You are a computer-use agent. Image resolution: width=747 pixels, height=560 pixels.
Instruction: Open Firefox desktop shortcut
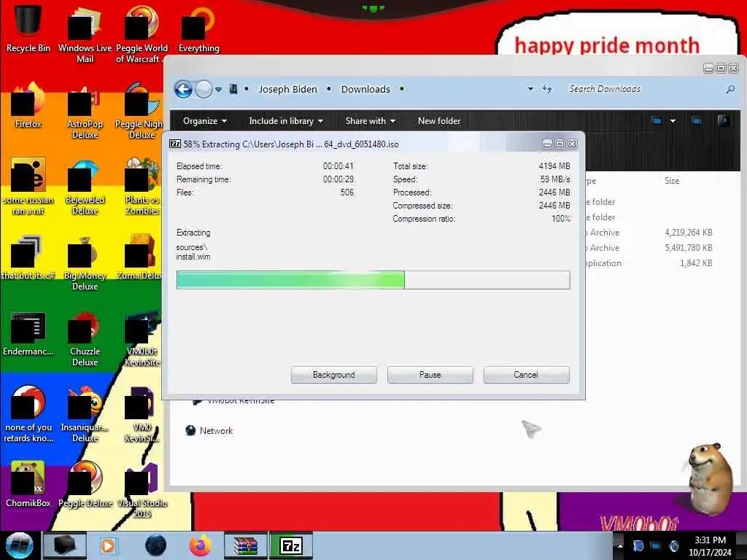pyautogui.click(x=28, y=106)
